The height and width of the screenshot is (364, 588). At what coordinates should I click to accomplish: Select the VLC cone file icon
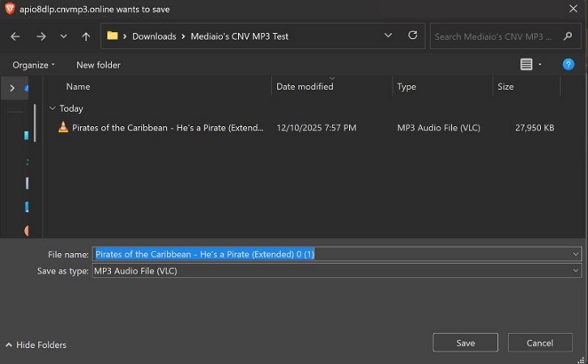63,127
